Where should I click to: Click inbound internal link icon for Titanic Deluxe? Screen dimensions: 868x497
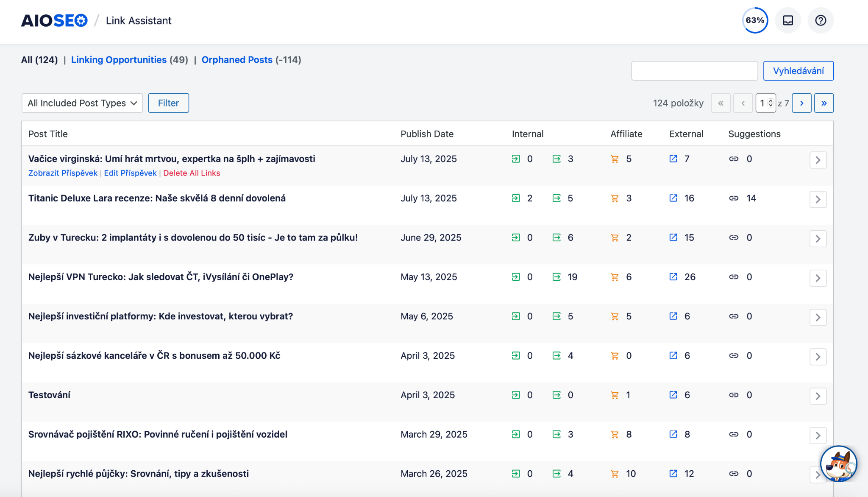(516, 198)
